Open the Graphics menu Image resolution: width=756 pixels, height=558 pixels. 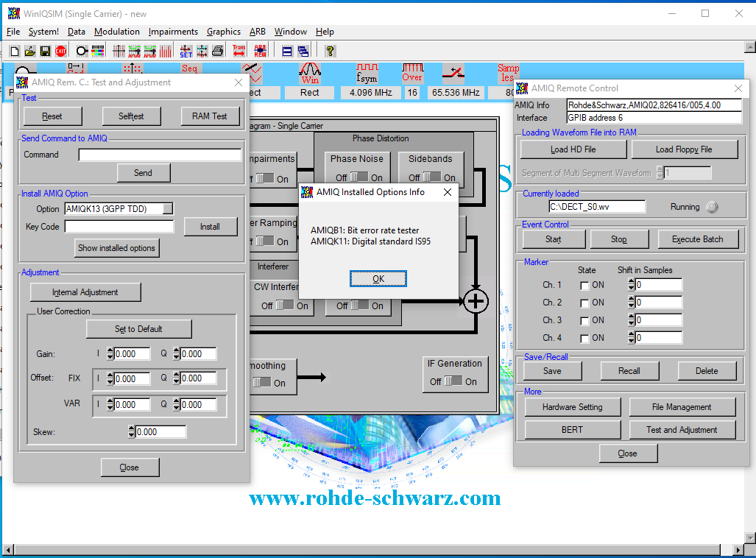[x=224, y=32]
